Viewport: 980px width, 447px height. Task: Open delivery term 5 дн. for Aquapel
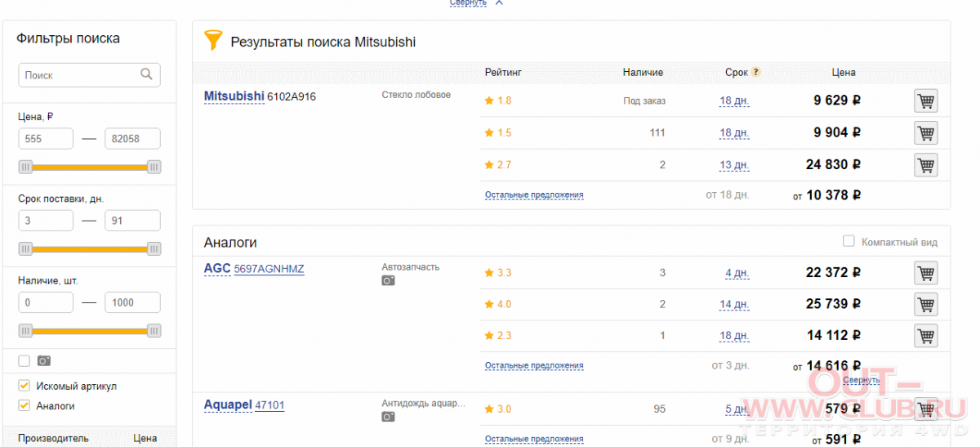click(x=737, y=409)
